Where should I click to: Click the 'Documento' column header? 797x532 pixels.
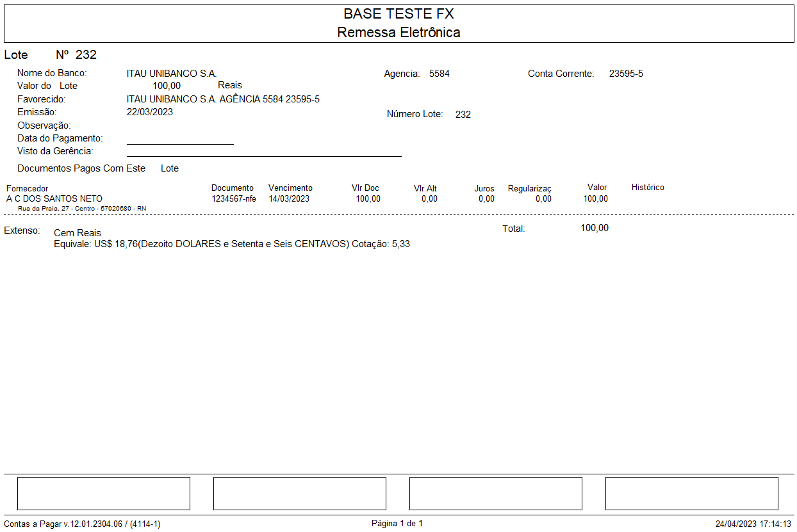click(x=233, y=188)
